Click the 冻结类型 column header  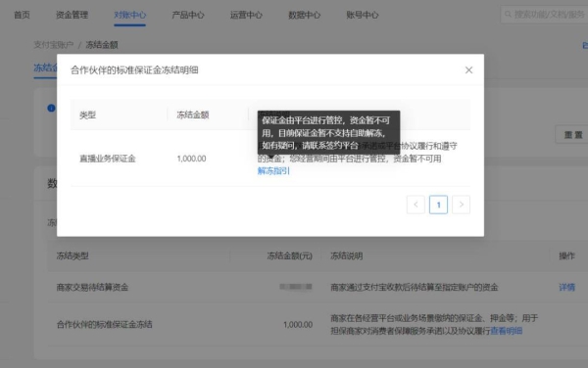pyautogui.click(x=73, y=256)
